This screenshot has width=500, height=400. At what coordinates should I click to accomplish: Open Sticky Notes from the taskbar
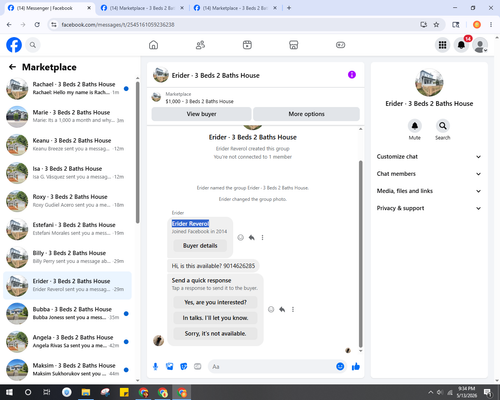tap(124, 392)
